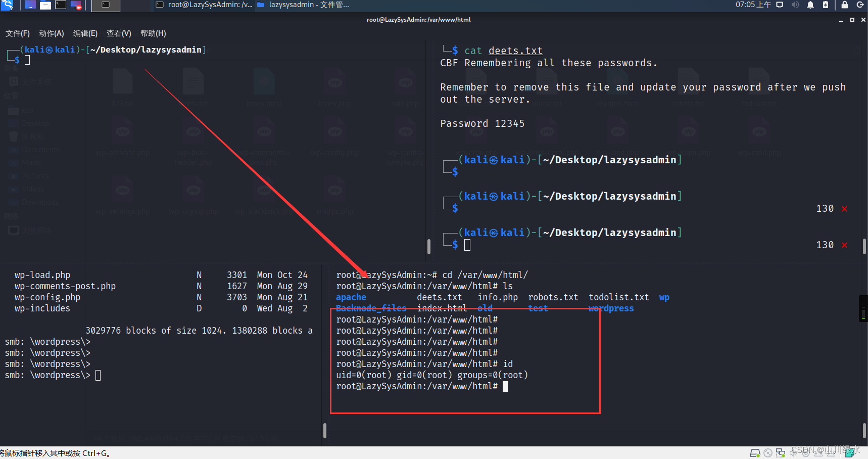This screenshot has width=868, height=459.
Task: Open the volume speaker tray icon
Action: pyautogui.click(x=795, y=5)
